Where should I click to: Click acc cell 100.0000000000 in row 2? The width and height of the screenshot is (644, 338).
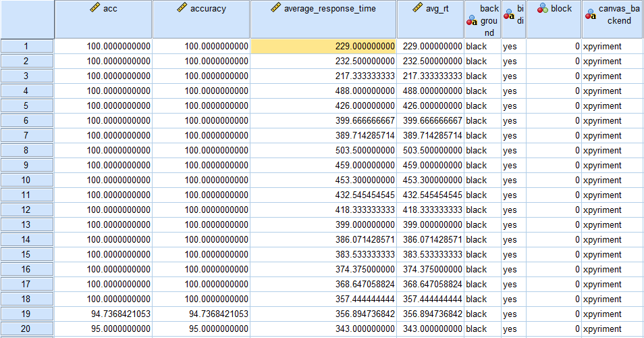(103, 62)
